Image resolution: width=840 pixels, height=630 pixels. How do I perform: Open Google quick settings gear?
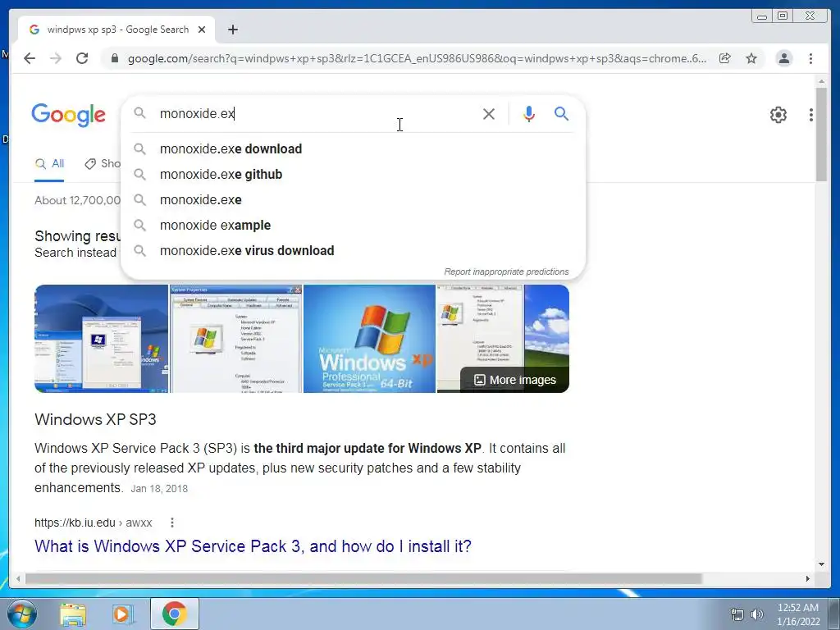tap(778, 115)
